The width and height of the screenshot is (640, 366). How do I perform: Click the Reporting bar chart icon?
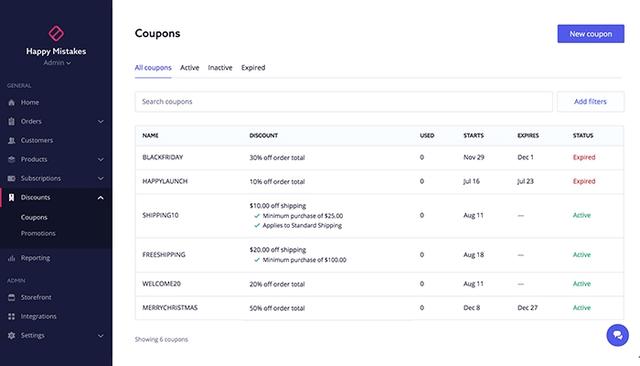click(x=11, y=258)
